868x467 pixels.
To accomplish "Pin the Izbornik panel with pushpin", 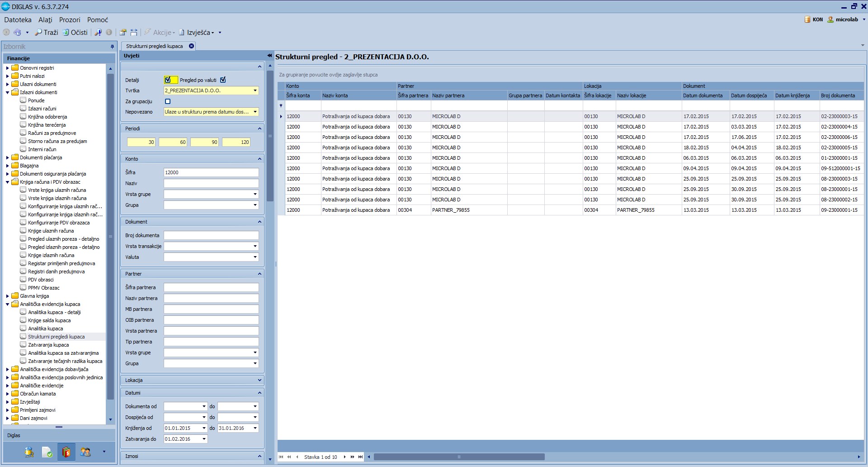I will (x=112, y=47).
